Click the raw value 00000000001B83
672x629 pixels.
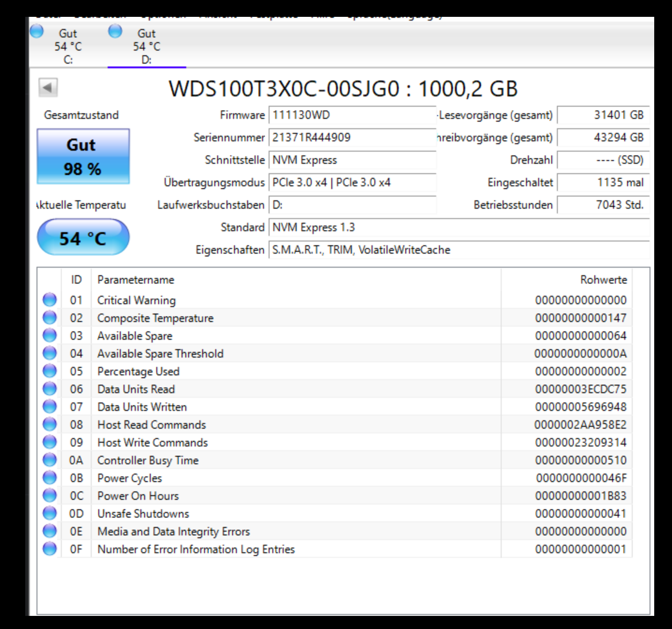click(x=581, y=496)
